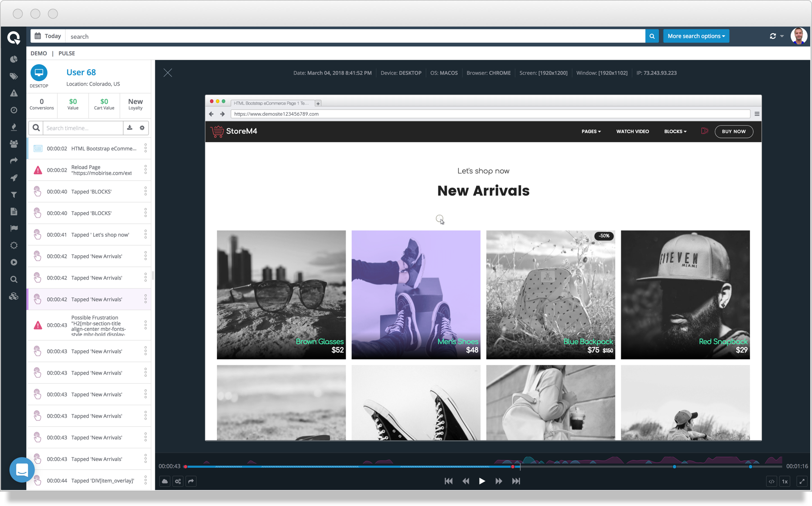The width and height of the screenshot is (812, 506).
Task: Select 'Tapped Let's shop now' timeline event
Action: [x=89, y=235]
